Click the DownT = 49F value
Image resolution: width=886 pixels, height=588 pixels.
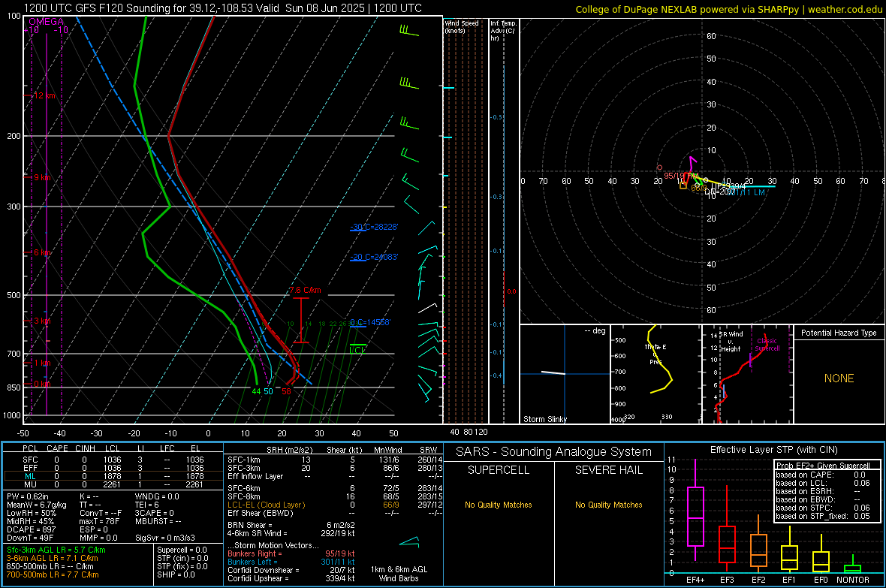click(30, 538)
